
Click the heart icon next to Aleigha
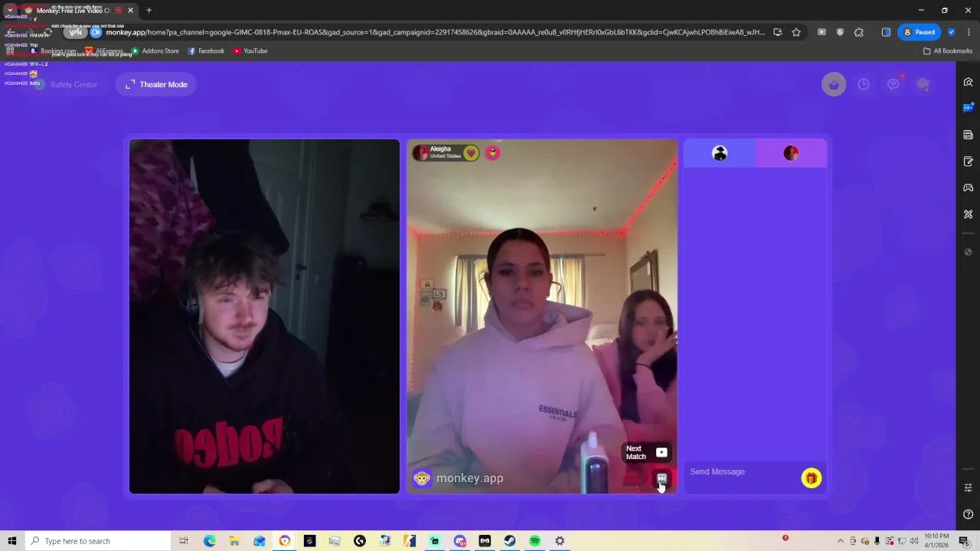point(471,153)
